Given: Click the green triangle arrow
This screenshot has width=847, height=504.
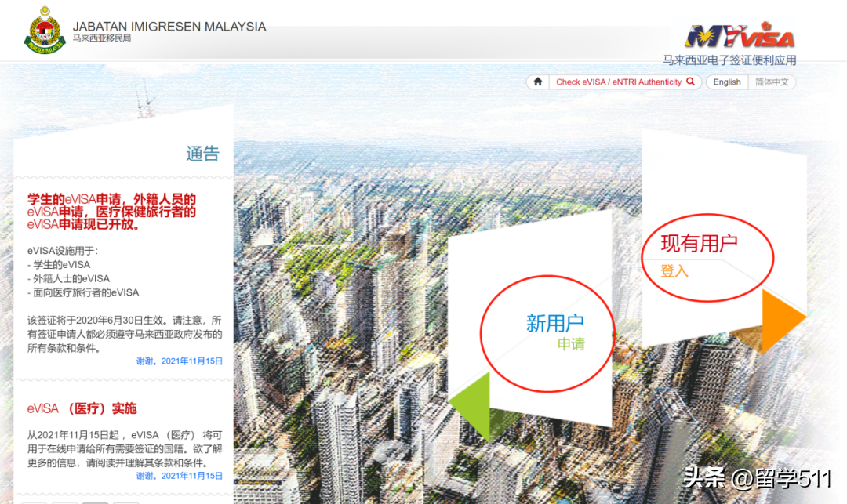Looking at the screenshot, I should pos(471,406).
